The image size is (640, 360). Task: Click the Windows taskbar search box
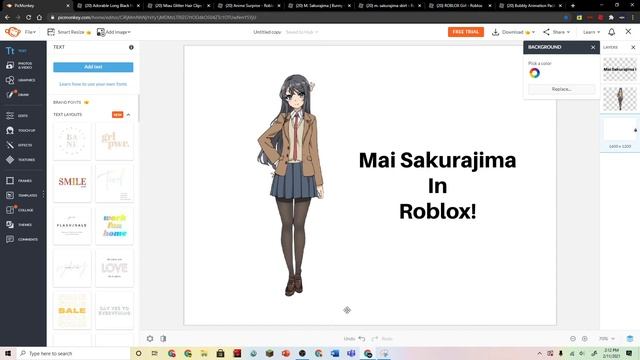point(73,353)
